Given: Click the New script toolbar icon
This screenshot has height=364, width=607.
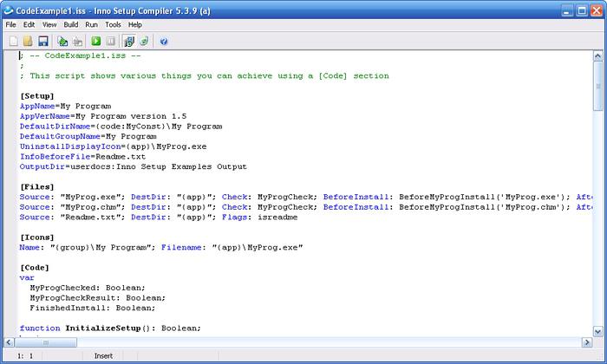Looking at the screenshot, I should (x=14, y=41).
